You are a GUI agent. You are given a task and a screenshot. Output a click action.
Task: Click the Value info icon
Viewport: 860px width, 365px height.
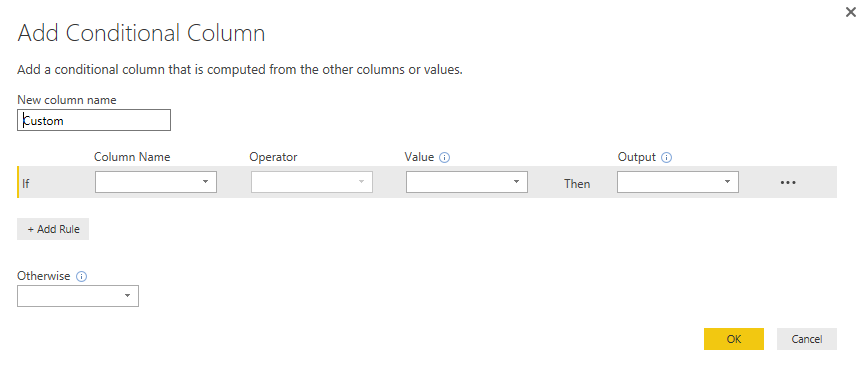pos(445,158)
